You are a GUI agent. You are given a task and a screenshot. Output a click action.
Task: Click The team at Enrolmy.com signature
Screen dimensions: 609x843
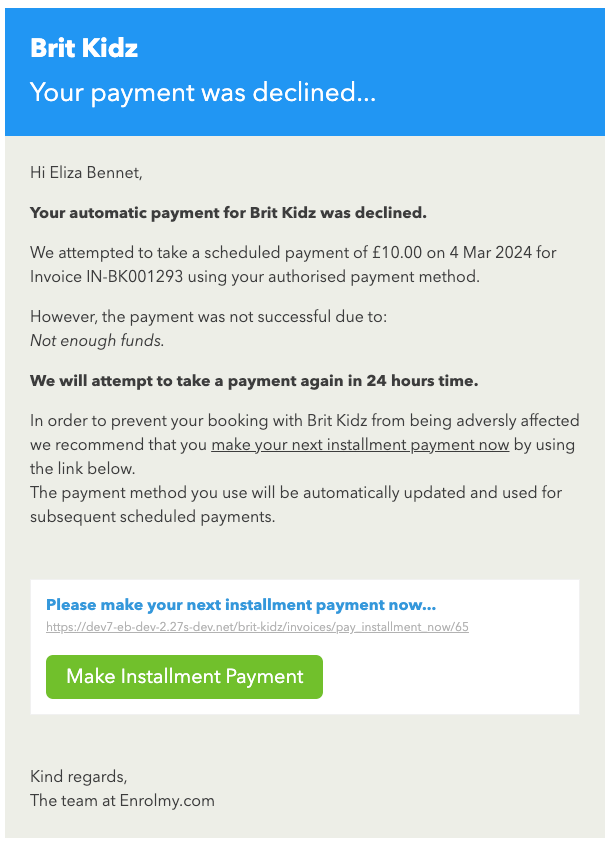pos(122,801)
